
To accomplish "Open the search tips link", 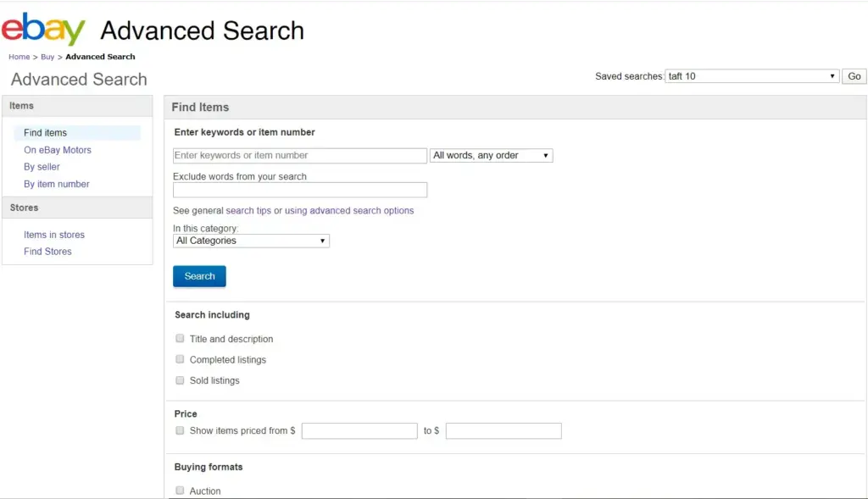I will (248, 211).
